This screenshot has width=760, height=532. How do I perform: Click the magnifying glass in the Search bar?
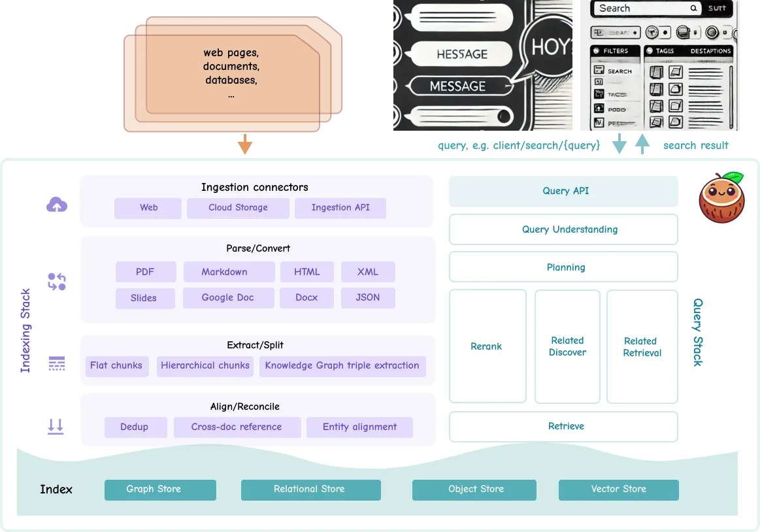(x=694, y=8)
